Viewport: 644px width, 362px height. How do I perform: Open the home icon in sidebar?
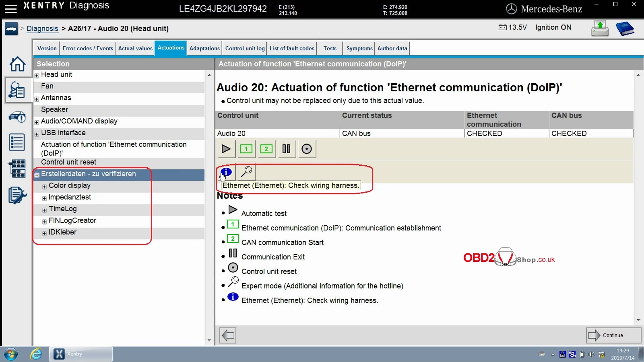point(17,64)
